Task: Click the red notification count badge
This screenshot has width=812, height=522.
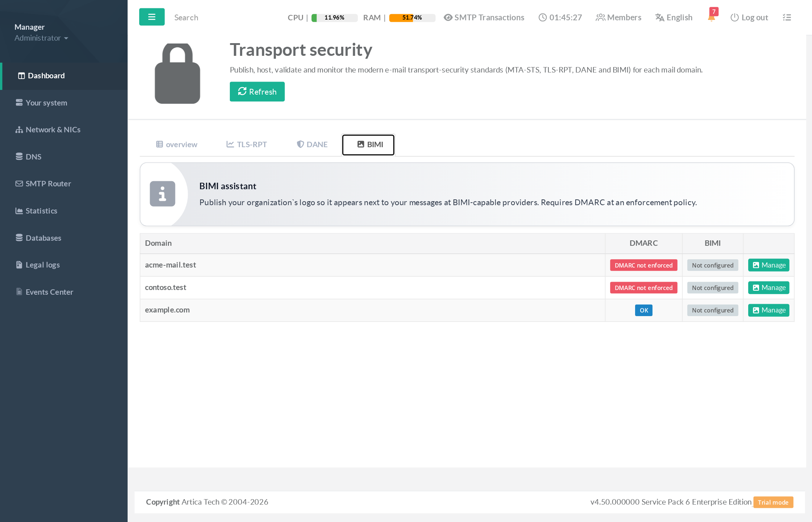Action: [x=714, y=12]
